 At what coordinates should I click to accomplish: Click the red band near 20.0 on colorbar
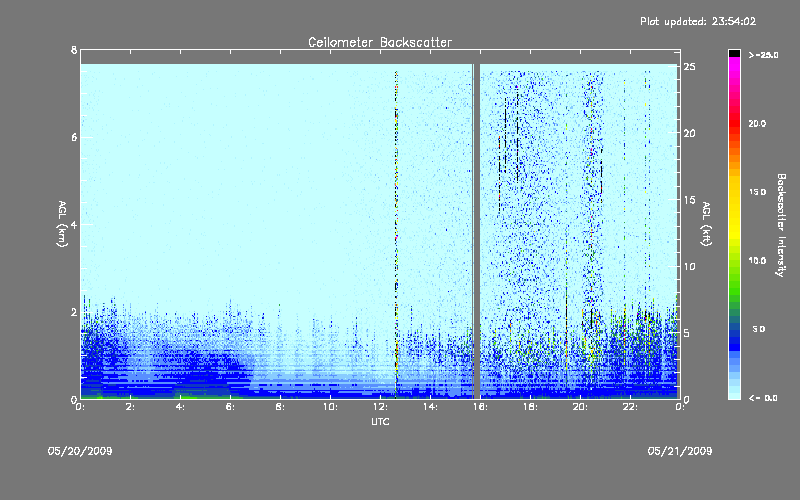(x=734, y=125)
